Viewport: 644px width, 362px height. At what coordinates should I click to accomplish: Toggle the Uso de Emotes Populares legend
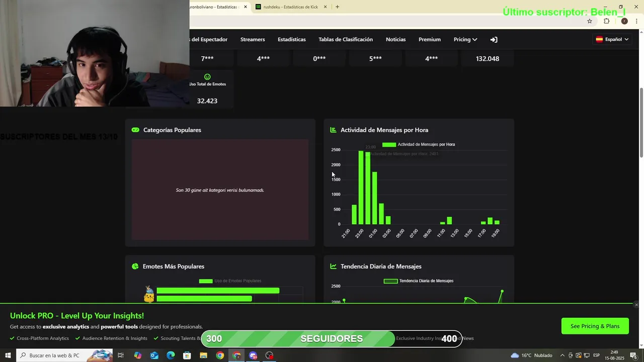(230, 281)
